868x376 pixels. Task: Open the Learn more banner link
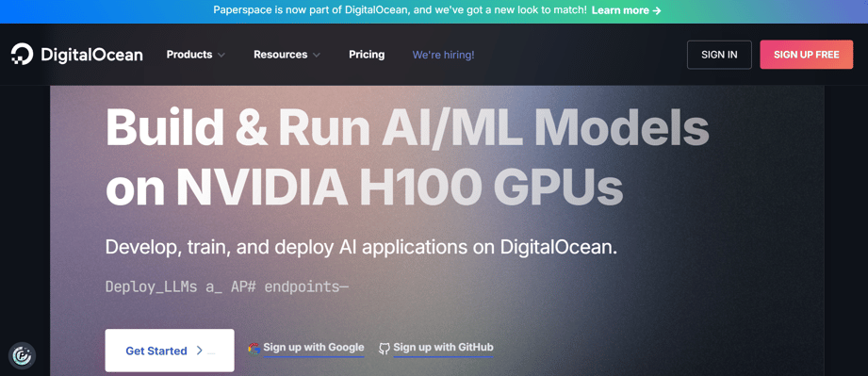point(626,10)
